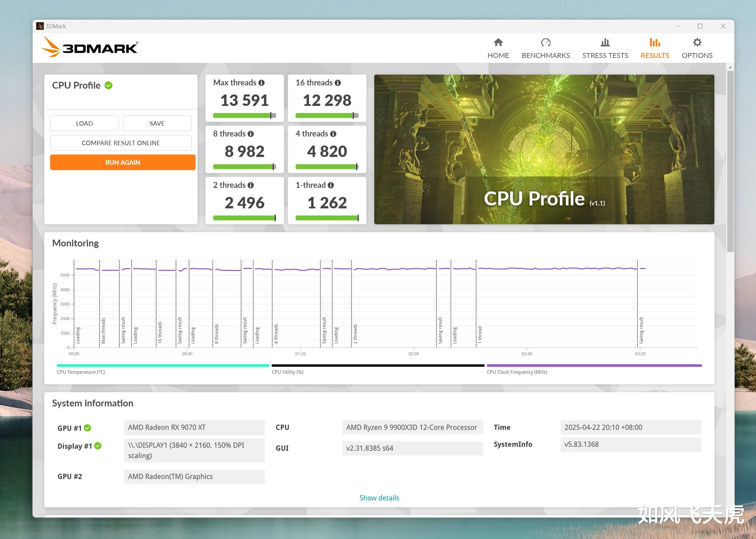Click the 4 threads marker on graph
756x539 pixels.
click(x=276, y=334)
